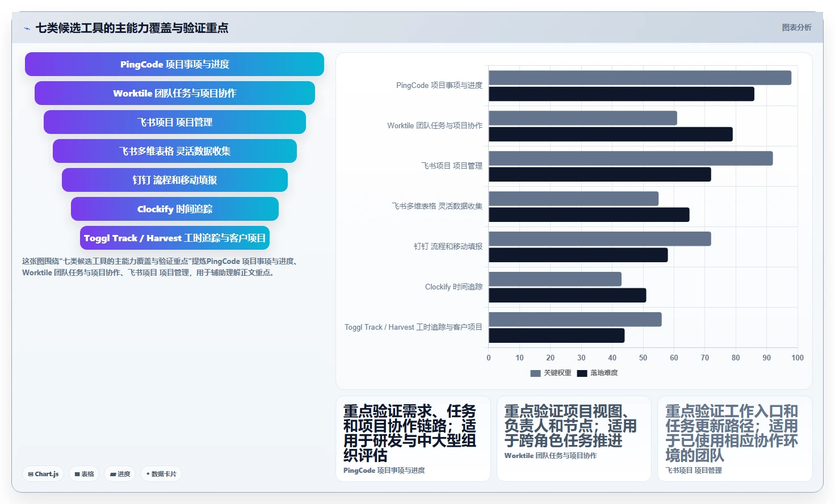Click the x-axis value 50
Screen dimensions: 835x504
pyautogui.click(x=643, y=358)
